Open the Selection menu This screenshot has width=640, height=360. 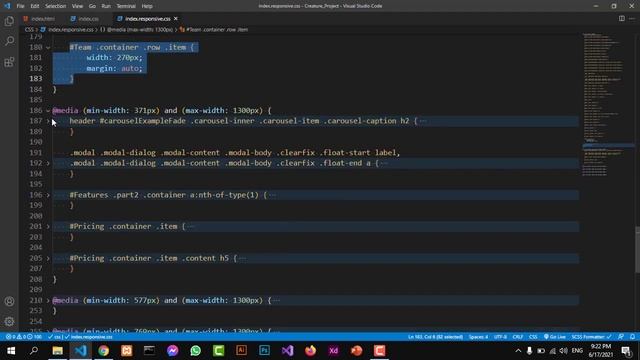tap(56, 6)
